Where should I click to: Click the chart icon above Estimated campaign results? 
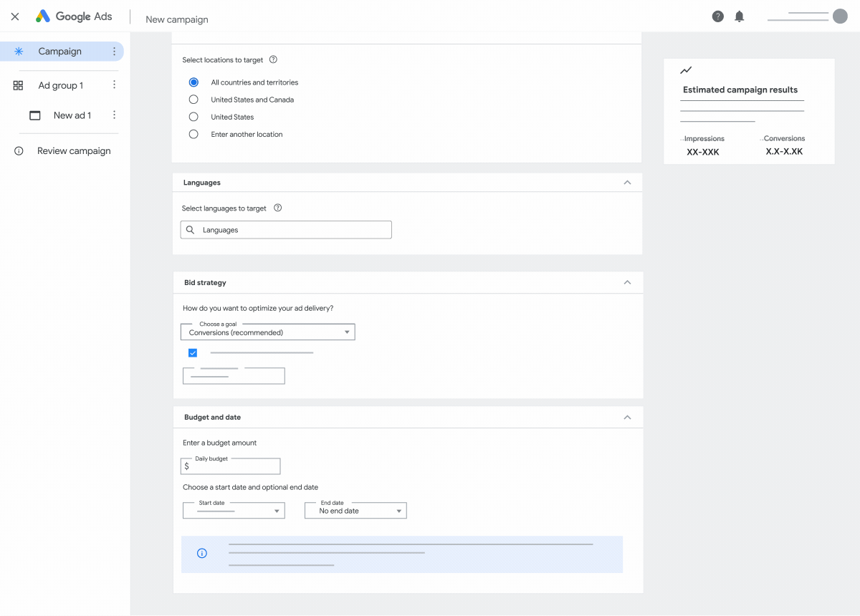[x=686, y=70]
